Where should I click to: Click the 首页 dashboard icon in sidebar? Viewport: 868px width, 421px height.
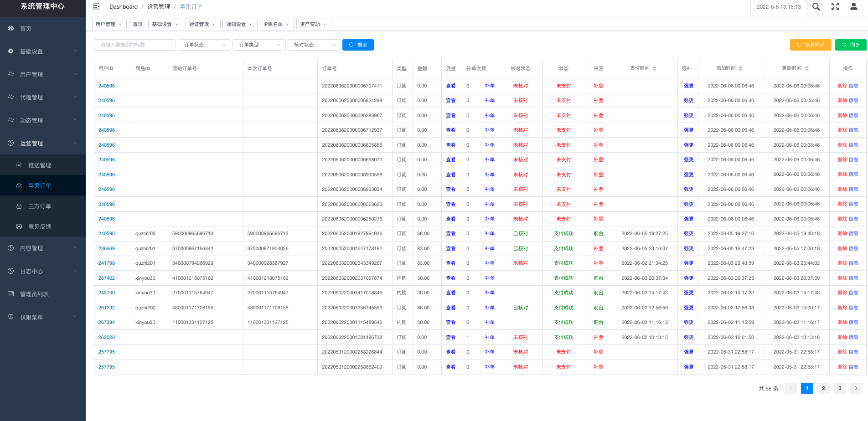coord(11,28)
